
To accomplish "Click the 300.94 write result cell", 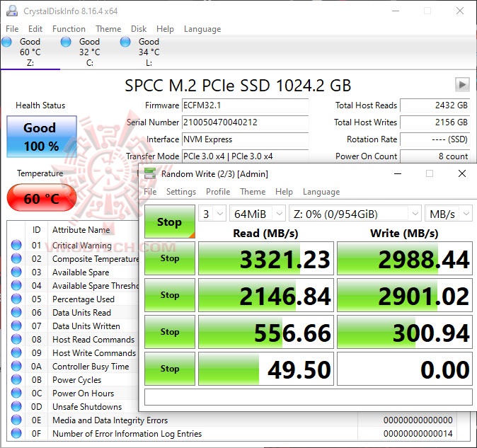I will [x=405, y=332].
